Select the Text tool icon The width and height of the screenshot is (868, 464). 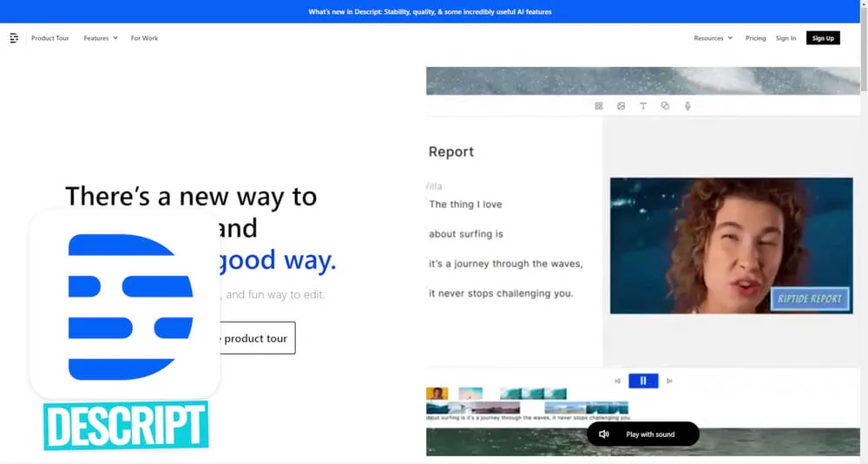[x=643, y=106]
